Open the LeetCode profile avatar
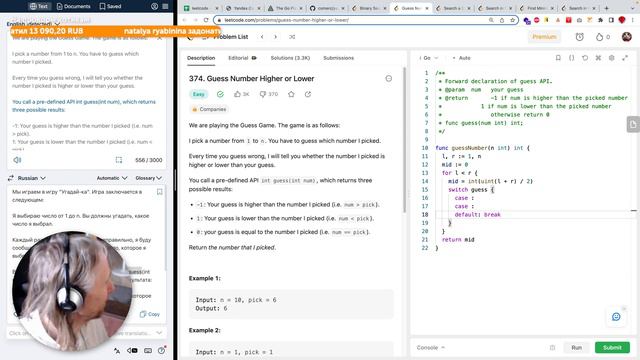Image resolution: width=640 pixels, height=360 pixels. pos(627,37)
